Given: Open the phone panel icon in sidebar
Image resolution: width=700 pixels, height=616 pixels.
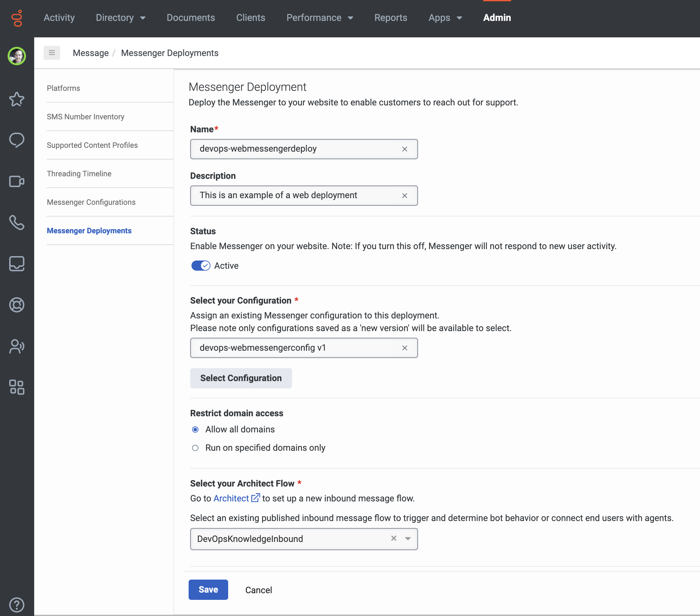Looking at the screenshot, I should (16, 223).
